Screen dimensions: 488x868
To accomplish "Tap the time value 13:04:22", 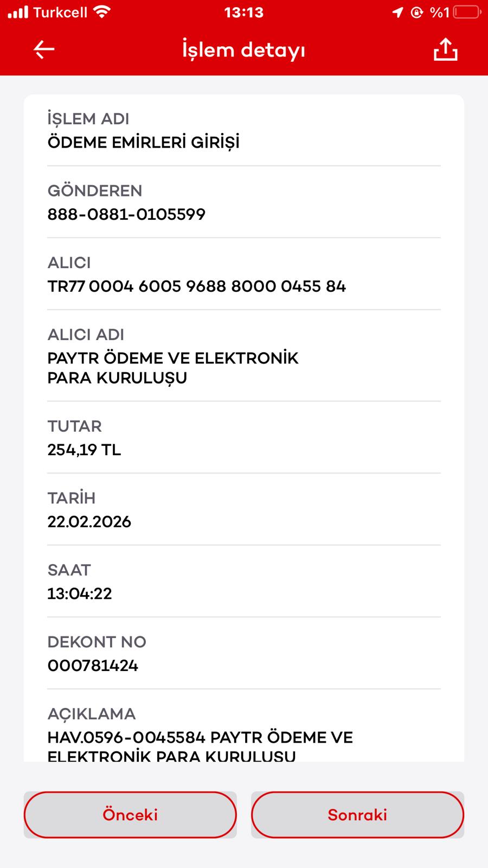I will [80, 593].
